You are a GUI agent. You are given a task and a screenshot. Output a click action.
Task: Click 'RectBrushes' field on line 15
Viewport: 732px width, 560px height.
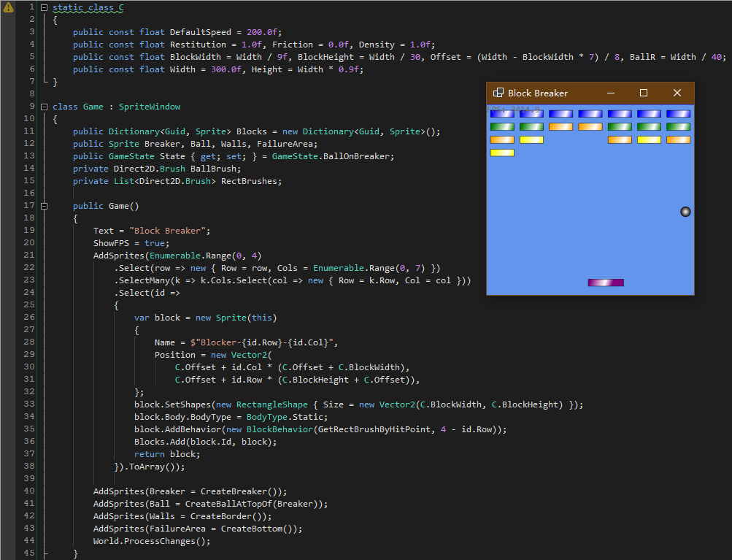249,181
